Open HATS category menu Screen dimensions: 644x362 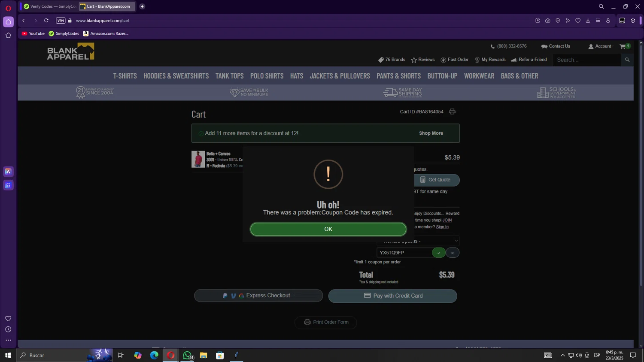297,76
